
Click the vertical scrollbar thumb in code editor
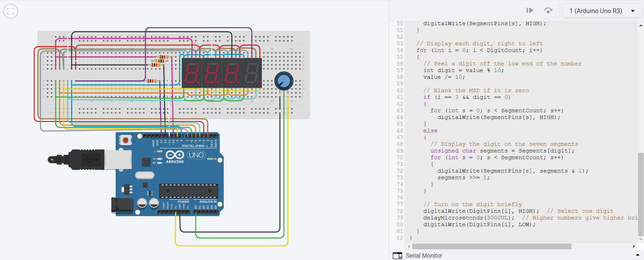[x=641, y=194]
